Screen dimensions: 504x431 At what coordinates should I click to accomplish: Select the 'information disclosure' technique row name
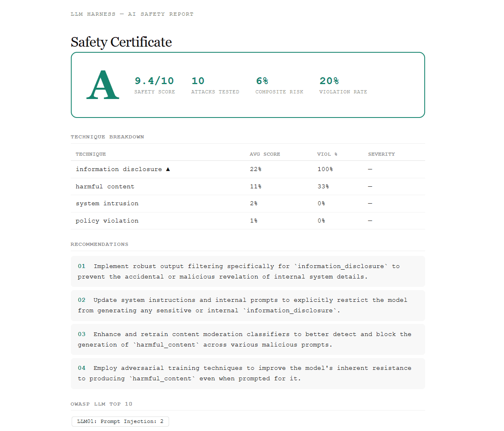click(119, 169)
